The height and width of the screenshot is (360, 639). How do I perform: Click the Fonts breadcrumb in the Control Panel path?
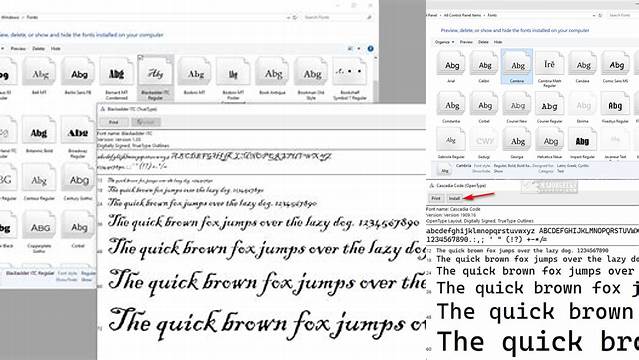[492, 15]
